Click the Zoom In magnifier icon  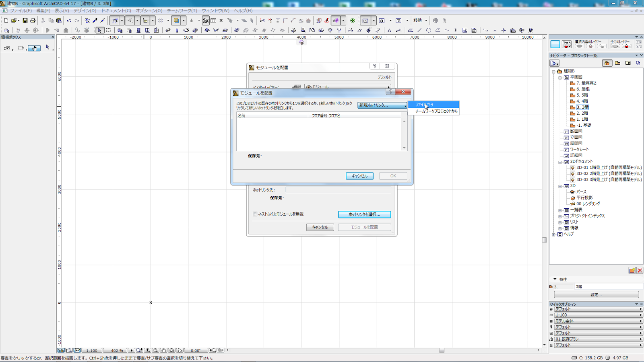[148, 350]
